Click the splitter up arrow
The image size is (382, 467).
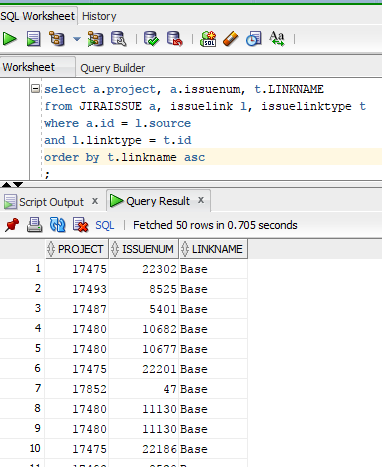[6, 184]
